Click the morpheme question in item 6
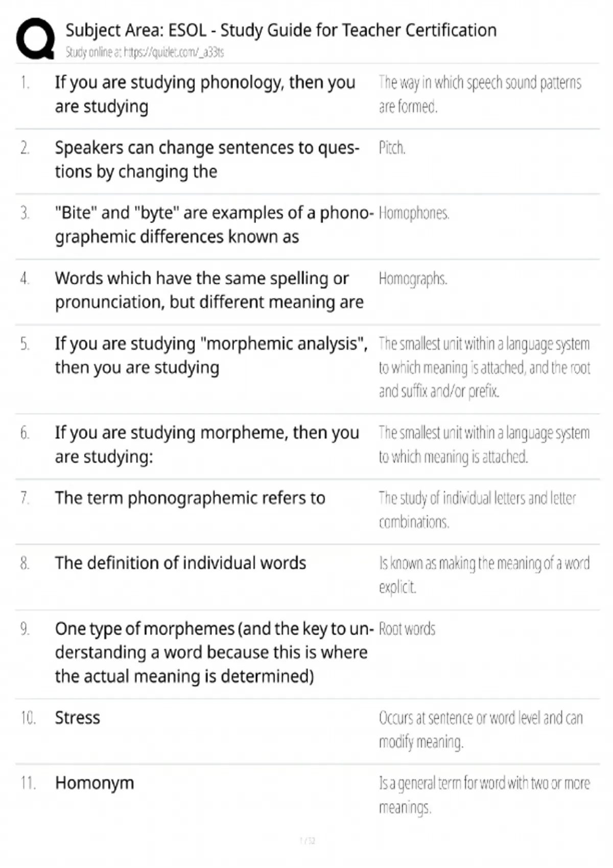 [x=207, y=444]
